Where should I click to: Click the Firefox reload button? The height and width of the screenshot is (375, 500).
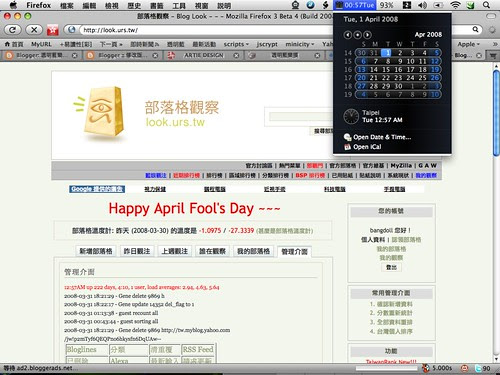coord(13,30)
